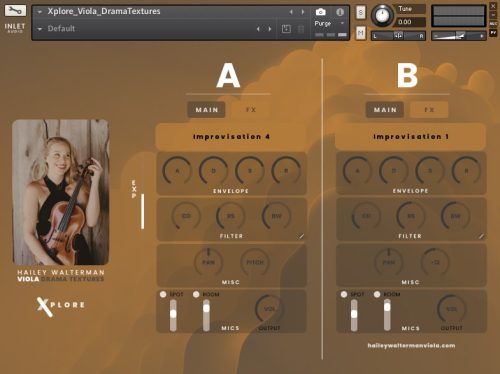The height and width of the screenshot is (374, 500).
Task: Click the camera snapshot icon
Action: point(320,12)
